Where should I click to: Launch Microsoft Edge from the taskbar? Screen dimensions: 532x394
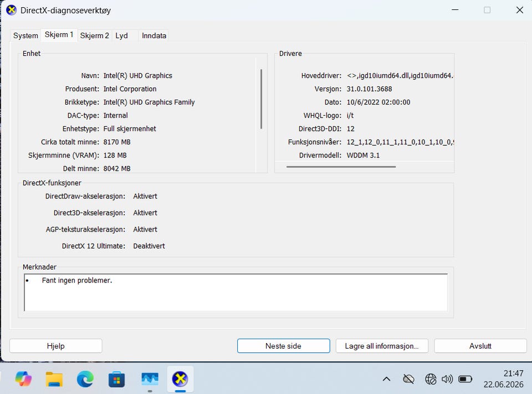pyautogui.click(x=85, y=378)
